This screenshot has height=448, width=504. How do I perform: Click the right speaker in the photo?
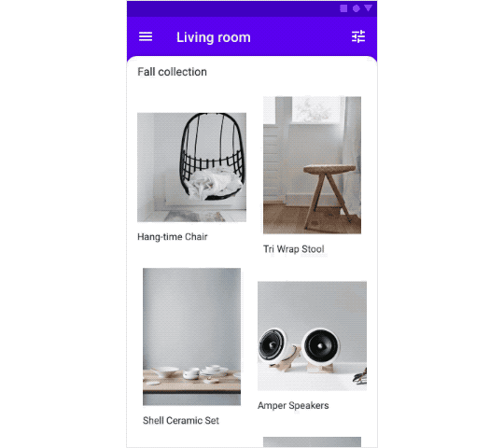click(320, 349)
